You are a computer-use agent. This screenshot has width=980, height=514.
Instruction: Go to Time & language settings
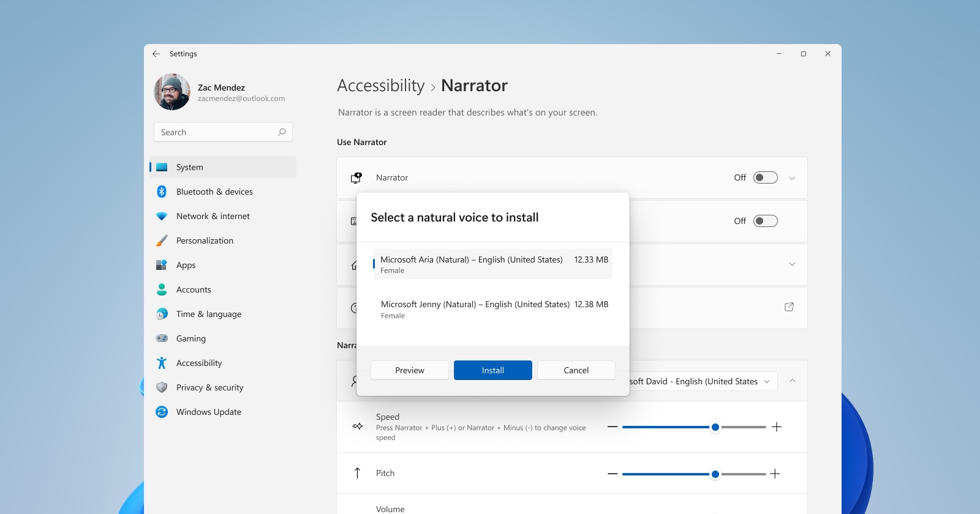[x=223, y=314]
